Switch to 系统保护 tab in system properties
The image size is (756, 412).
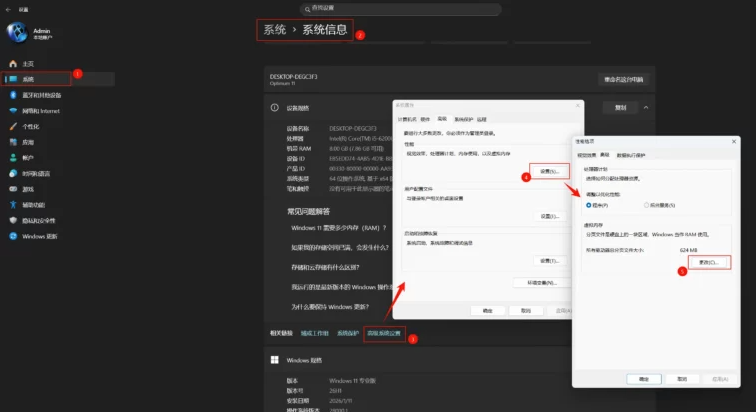pos(463,118)
